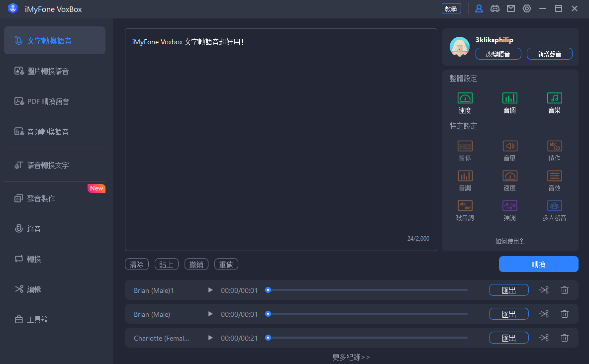This screenshot has width=589, height=364.
Task: Trim the Charlotte audio clip
Action: click(544, 338)
